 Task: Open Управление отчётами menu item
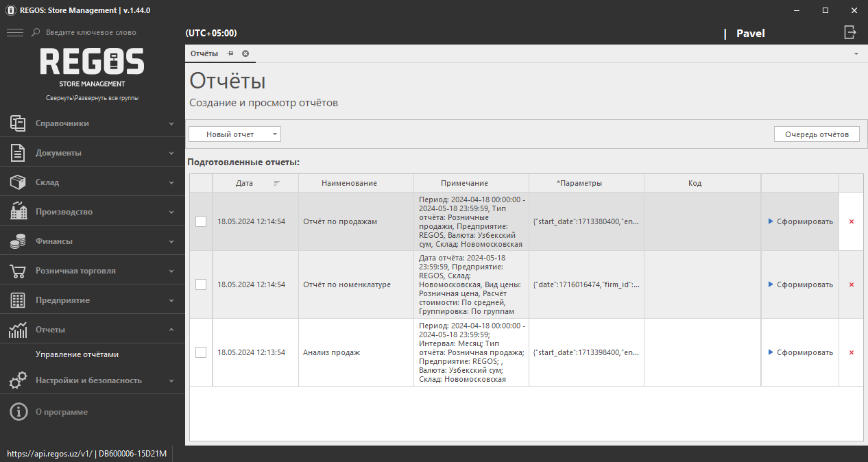pos(77,354)
